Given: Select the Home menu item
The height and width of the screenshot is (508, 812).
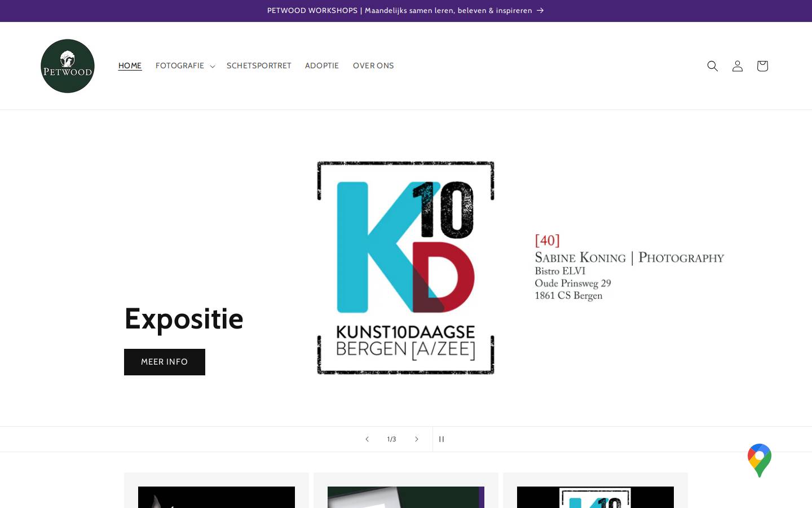Looking at the screenshot, I should [130, 66].
